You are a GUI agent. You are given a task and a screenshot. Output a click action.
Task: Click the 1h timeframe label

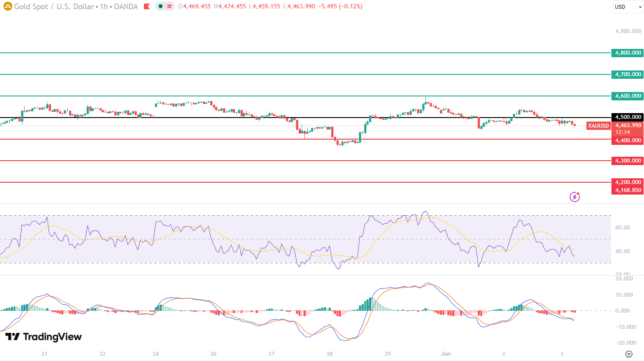pyautogui.click(x=104, y=7)
